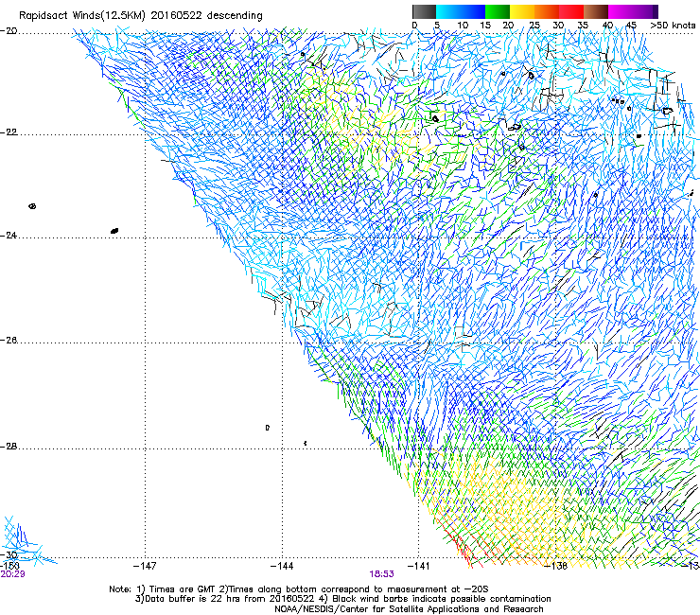This screenshot has width=700, height=615.
Task: Click the NOAA/NESDIS credit line
Action: 409,609
